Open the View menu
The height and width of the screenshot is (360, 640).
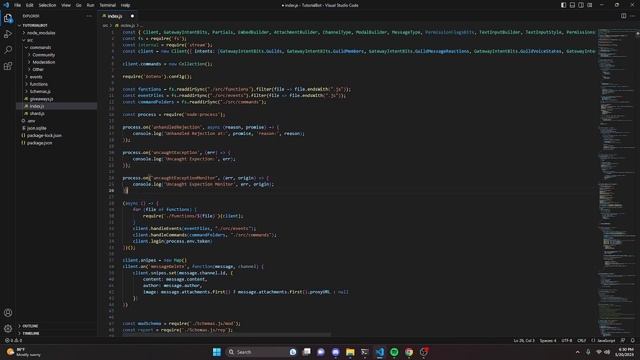pyautogui.click(x=66, y=5)
